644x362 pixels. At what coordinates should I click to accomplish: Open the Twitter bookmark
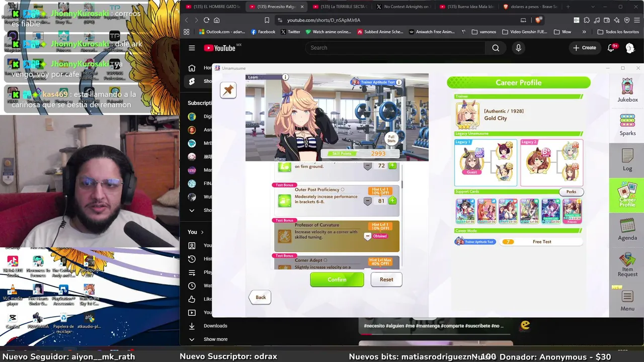click(x=291, y=32)
